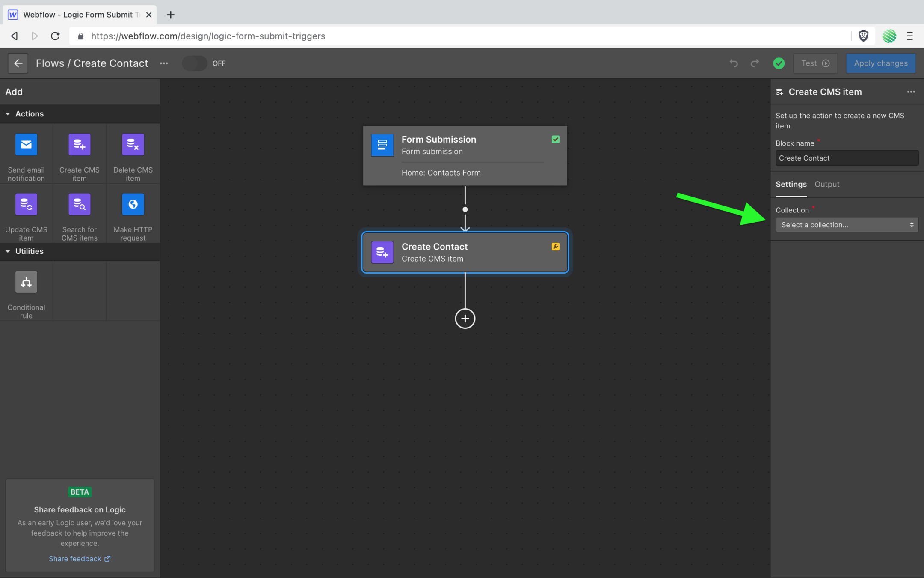
Task: Open the Create CMS item panel options menu
Action: [x=911, y=92]
